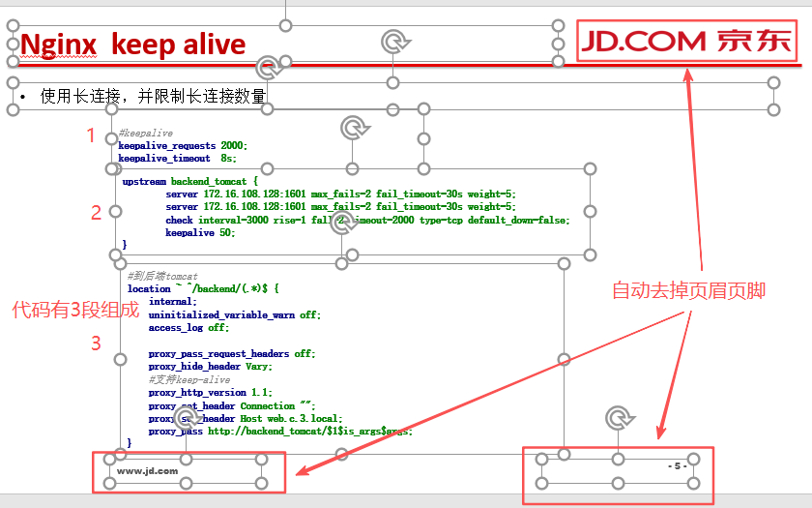Screen dimensions: 812x508
Task: Click the "#keepalive" comment line
Action: click(x=146, y=134)
